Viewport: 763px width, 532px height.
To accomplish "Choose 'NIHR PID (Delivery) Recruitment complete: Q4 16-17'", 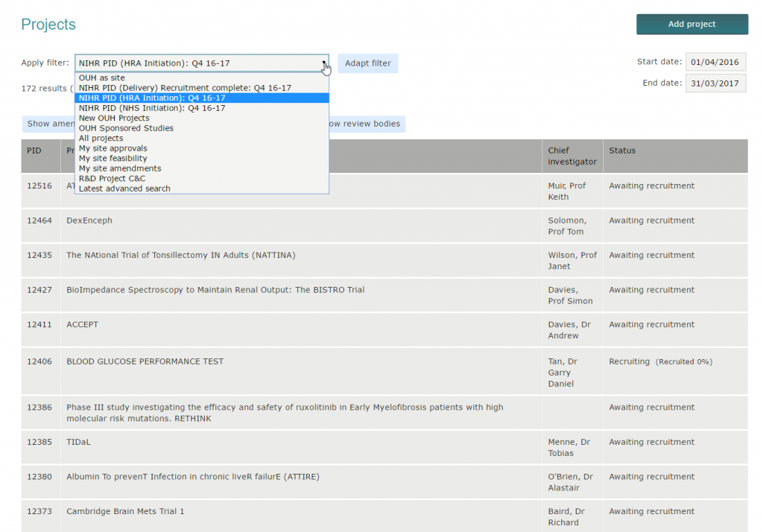I will point(201,88).
